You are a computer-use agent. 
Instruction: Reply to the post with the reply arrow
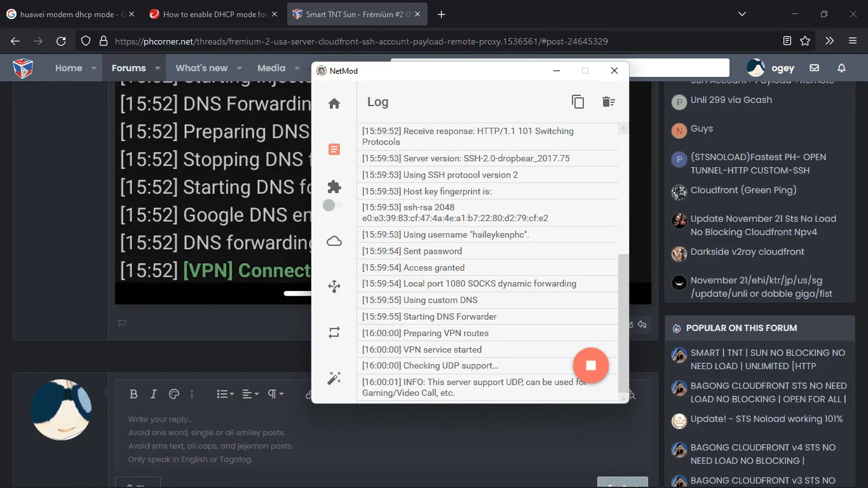(x=642, y=325)
